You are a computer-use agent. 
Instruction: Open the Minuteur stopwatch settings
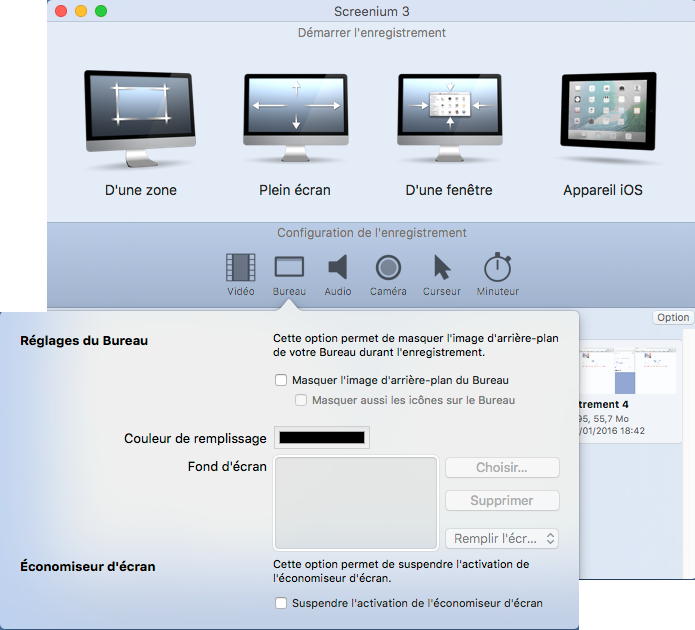pyautogui.click(x=497, y=274)
